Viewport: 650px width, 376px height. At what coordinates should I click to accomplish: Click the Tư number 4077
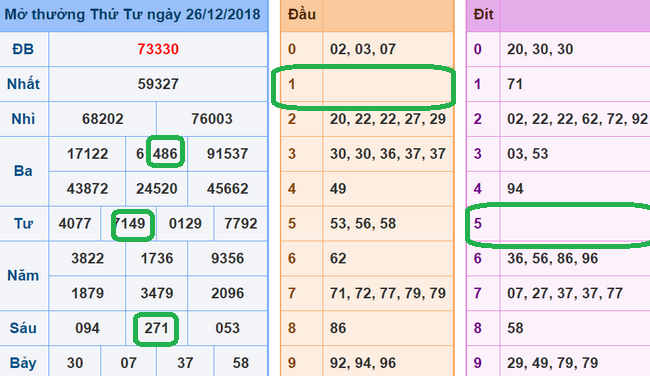tap(75, 223)
